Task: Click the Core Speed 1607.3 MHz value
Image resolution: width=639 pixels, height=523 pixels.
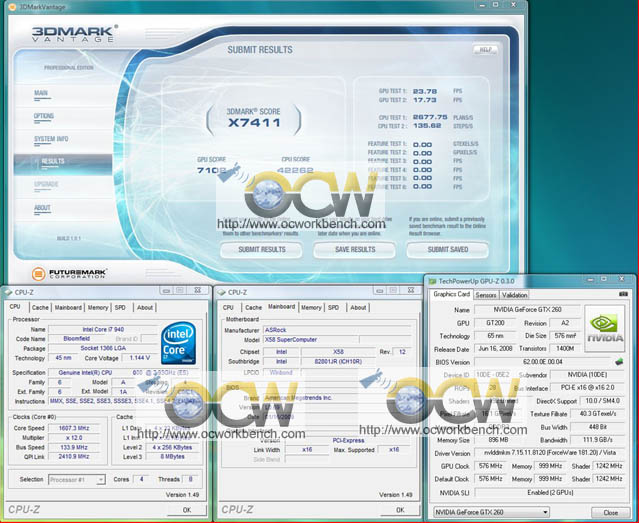Action: click(x=74, y=428)
